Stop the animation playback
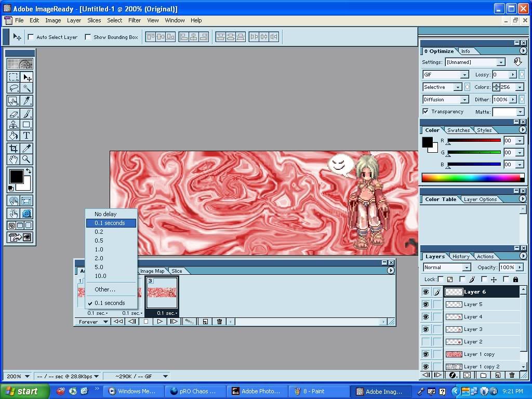Image resolution: width=532 pixels, height=399 pixels. pyautogui.click(x=146, y=321)
